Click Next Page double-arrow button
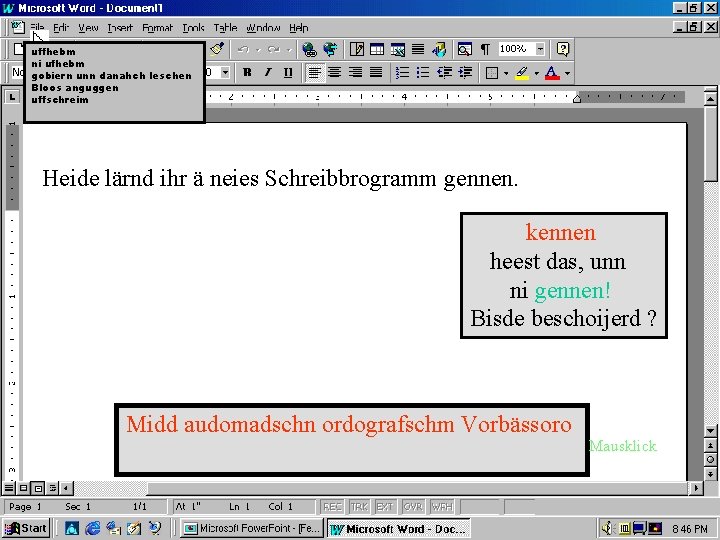 [710, 473]
